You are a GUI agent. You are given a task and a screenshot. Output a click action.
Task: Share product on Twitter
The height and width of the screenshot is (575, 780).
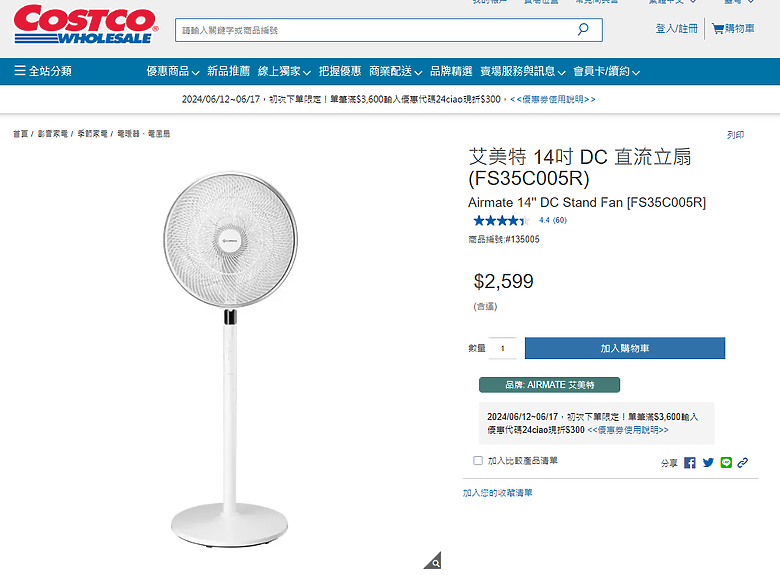click(708, 463)
